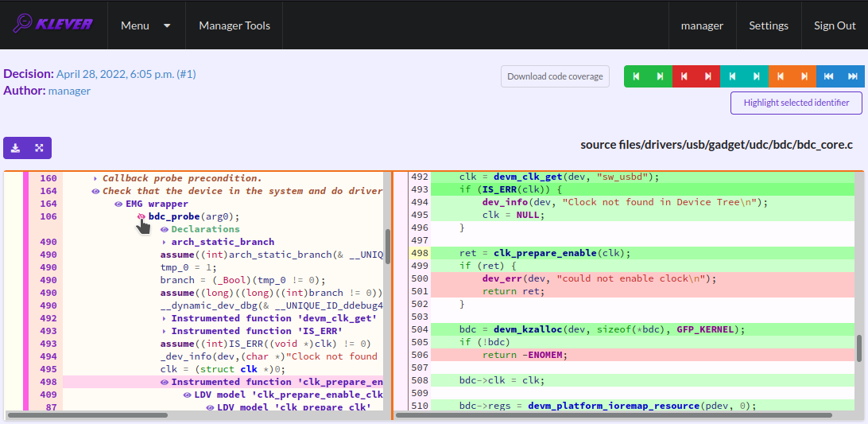Click blue rewind-to-first button

[828, 76]
